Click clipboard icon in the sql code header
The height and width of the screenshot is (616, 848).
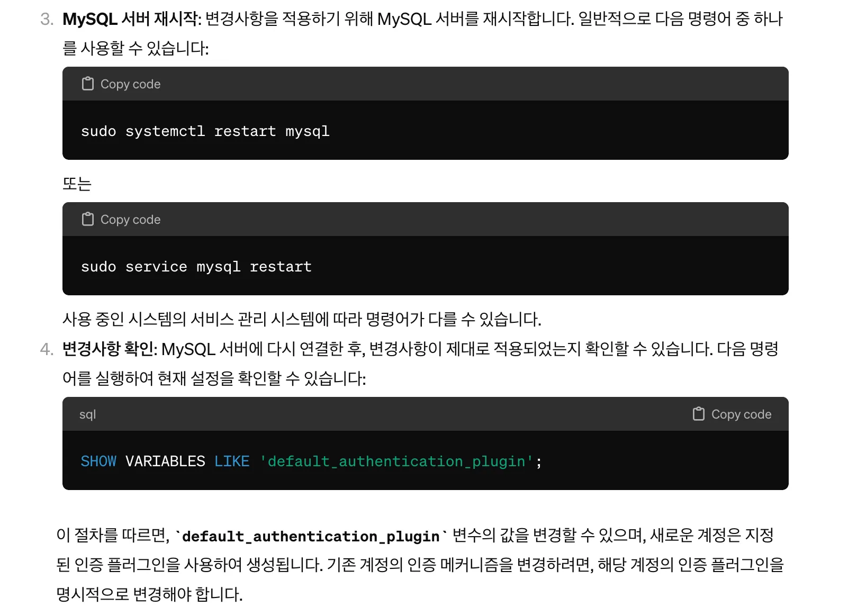(699, 414)
